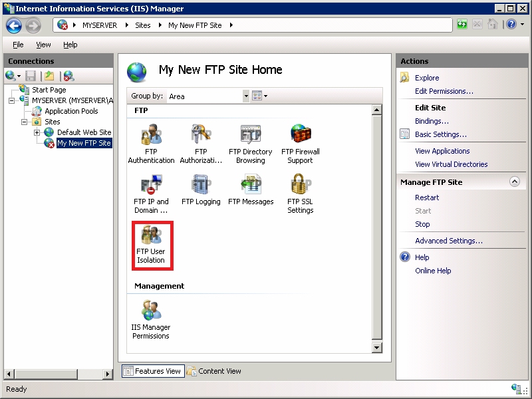Collapse the Manage FTP Site section
The width and height of the screenshot is (532, 399).
click(514, 182)
